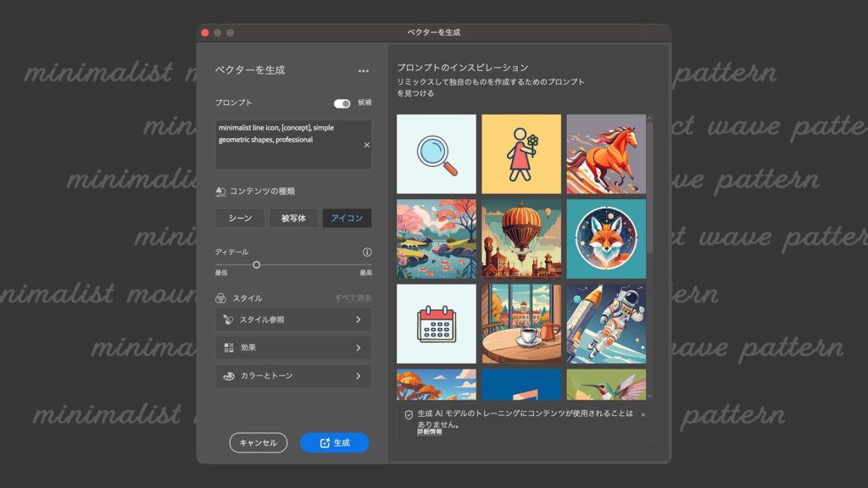
Task: Click the color and tone palette icon
Action: click(x=228, y=376)
